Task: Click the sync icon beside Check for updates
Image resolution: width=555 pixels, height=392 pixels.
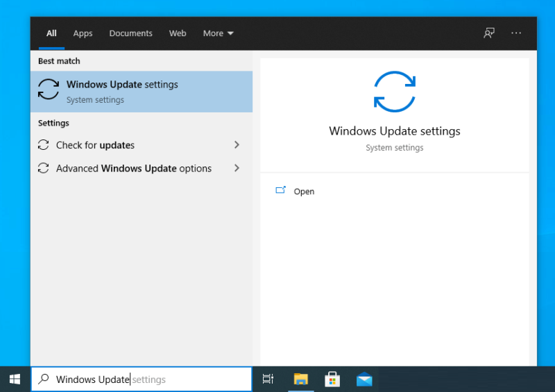Action: 43,145
